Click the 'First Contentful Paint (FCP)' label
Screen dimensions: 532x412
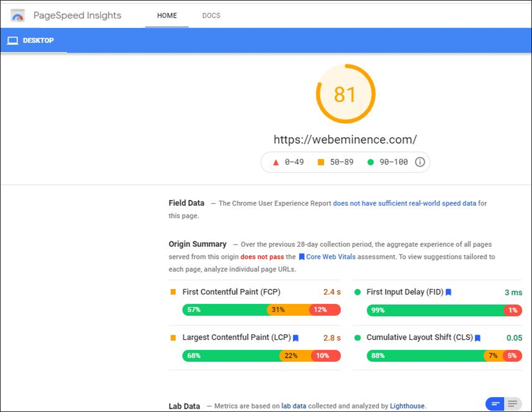tap(231, 292)
